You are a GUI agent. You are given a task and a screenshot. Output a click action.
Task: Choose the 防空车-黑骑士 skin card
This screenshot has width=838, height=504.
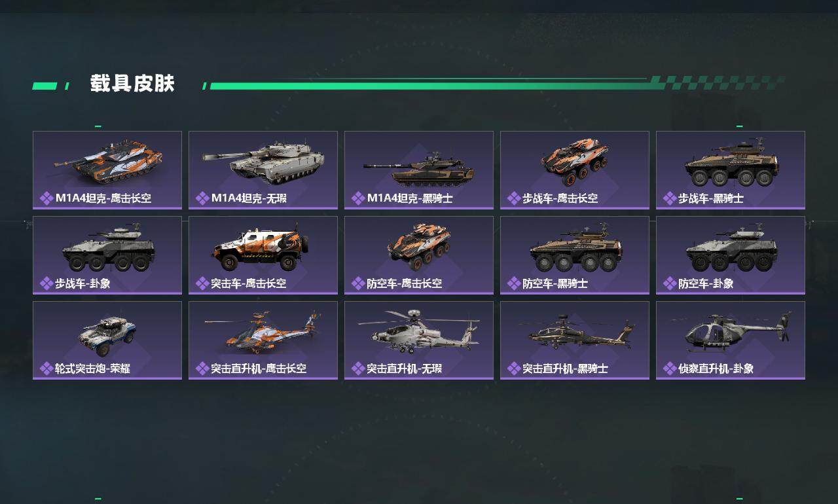[575, 255]
